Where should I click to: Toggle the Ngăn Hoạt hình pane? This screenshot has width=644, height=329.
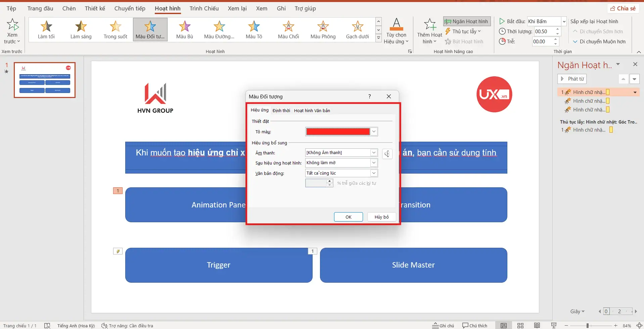[467, 21]
